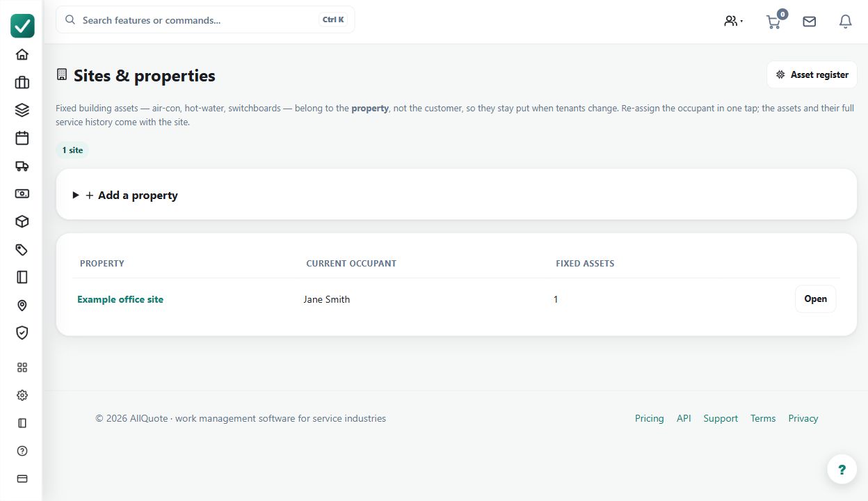Click the CURRENT OCCUPANT column header
The image size is (868, 501).
click(351, 264)
